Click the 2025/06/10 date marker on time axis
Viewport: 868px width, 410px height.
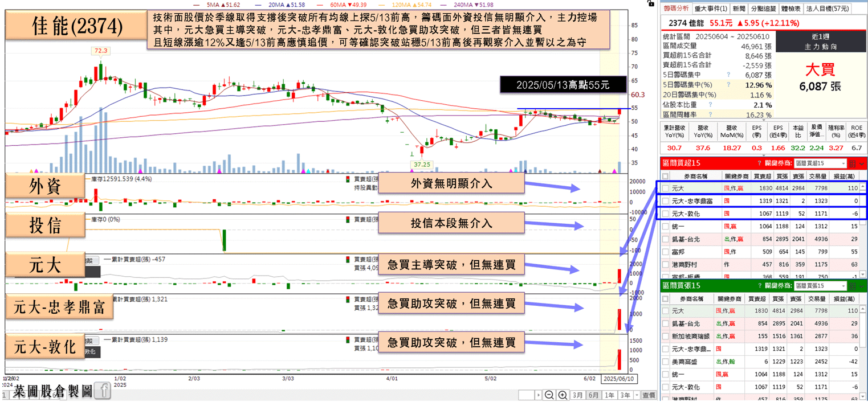click(x=620, y=379)
